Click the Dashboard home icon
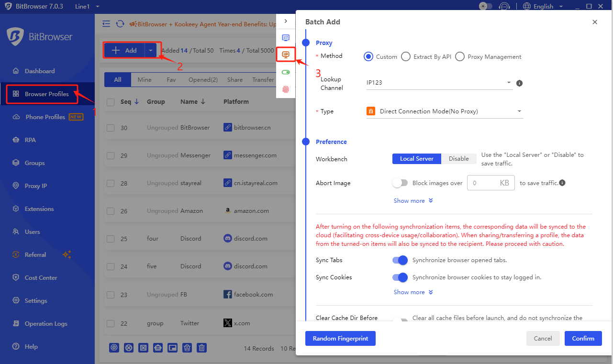Viewport: 613px width, 364px height. coord(16,71)
